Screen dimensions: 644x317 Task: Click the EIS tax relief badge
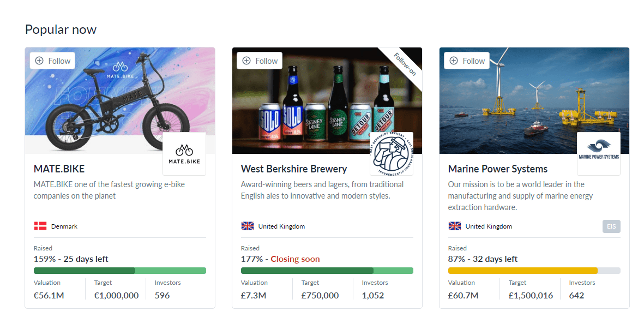click(611, 226)
